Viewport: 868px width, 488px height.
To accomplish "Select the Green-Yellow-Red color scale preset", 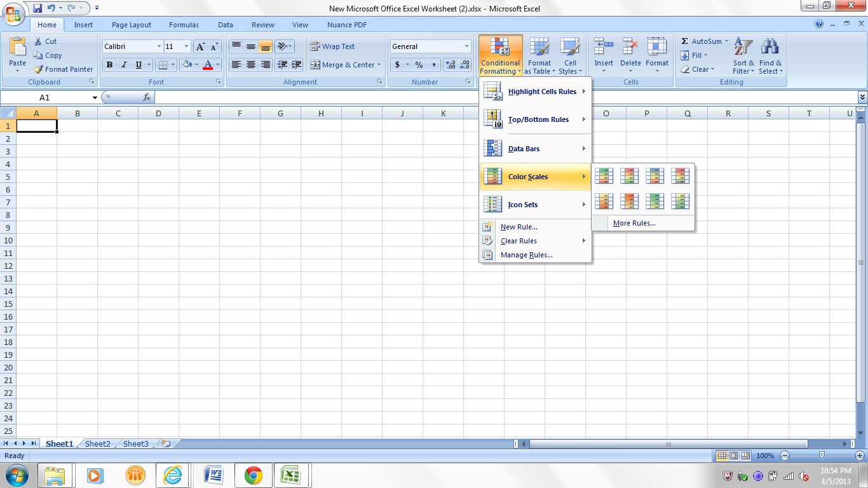I will pos(604,175).
